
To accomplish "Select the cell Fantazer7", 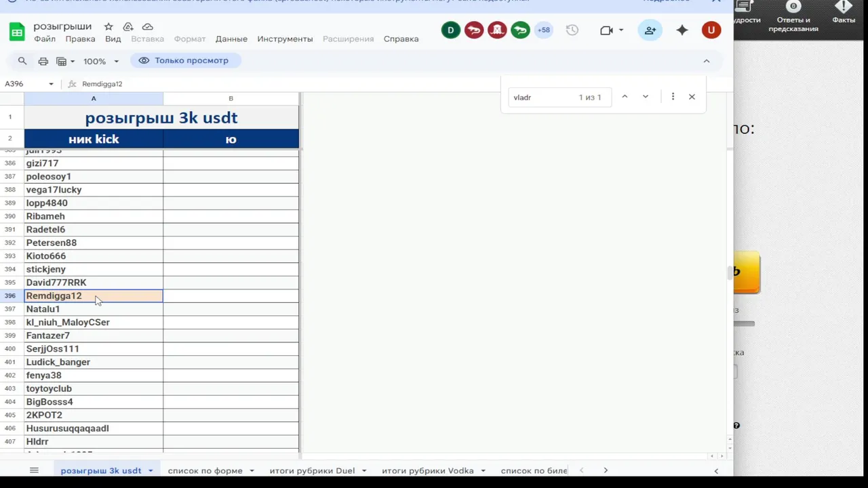I will coord(94,335).
